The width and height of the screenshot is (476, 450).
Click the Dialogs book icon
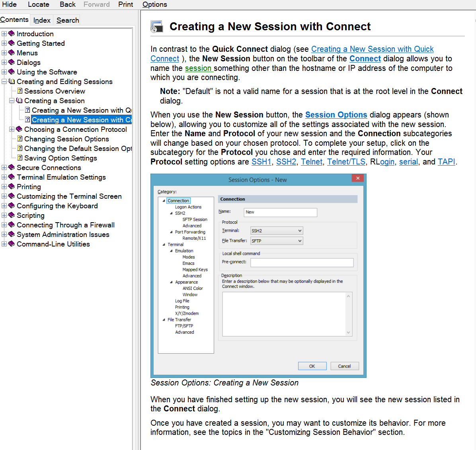click(x=12, y=62)
